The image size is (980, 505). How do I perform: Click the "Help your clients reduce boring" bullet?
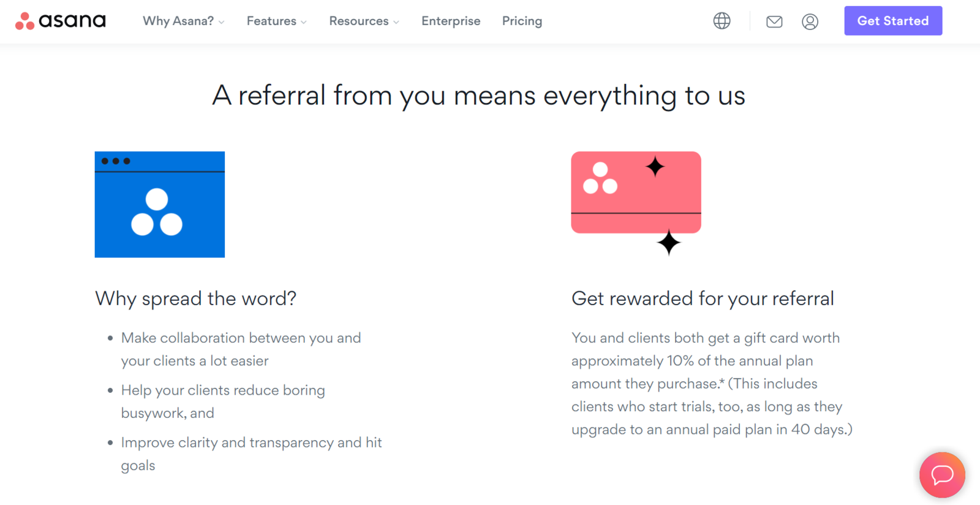click(x=223, y=401)
